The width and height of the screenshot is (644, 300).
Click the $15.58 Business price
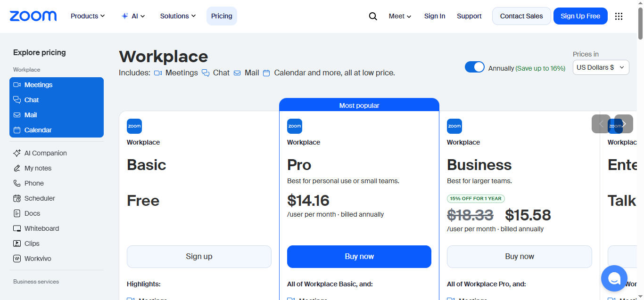528,215
